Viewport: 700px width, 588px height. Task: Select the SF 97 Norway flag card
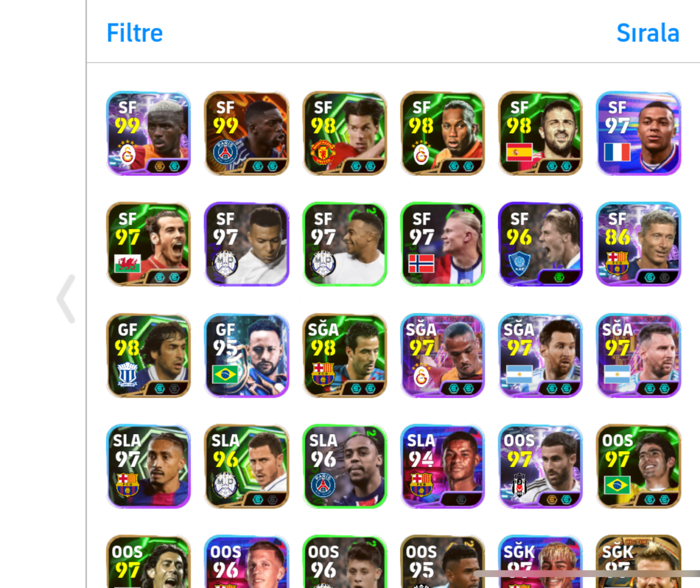442,244
